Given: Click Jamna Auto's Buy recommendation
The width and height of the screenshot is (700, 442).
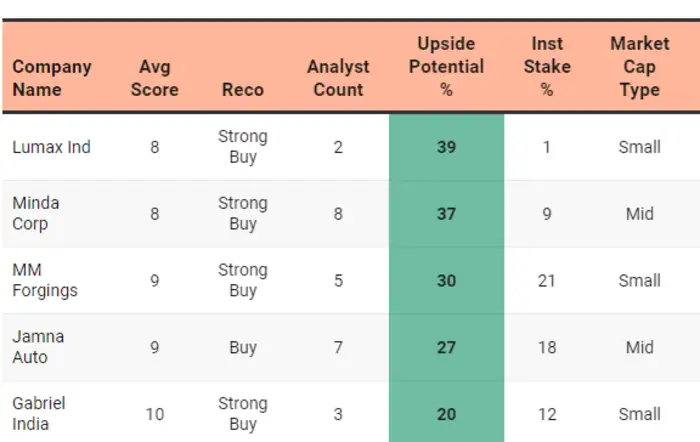Looking at the screenshot, I should click(x=242, y=348).
